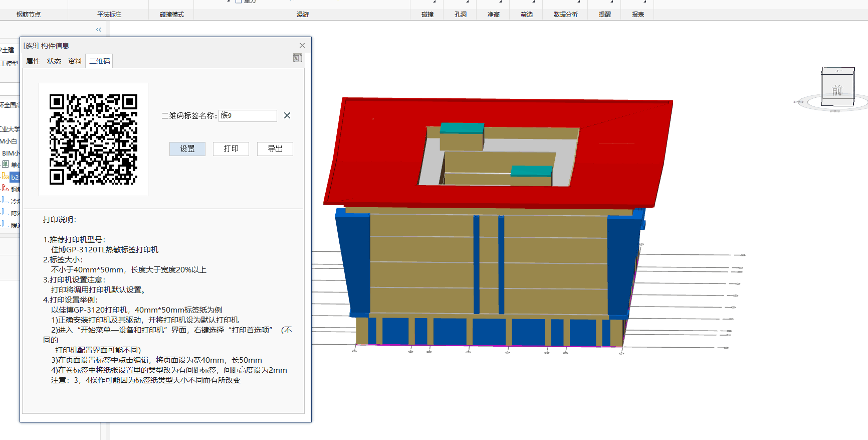Viewport: 868px width, 440px height.
Task: Click the 前 face of the view cube
Action: pyautogui.click(x=837, y=90)
